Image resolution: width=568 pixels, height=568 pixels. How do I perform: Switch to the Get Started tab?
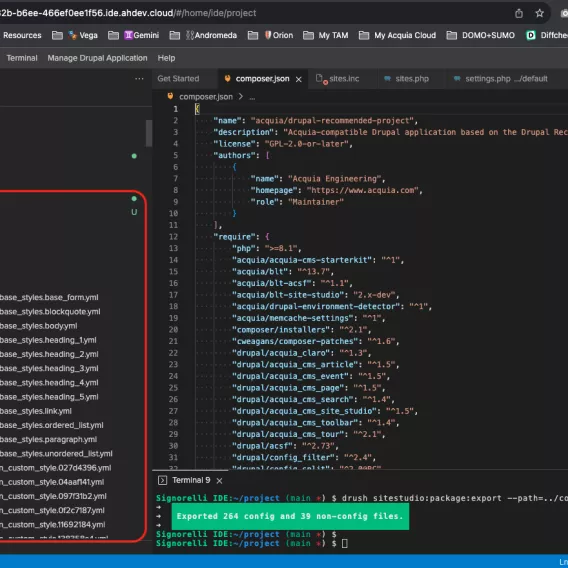[178, 79]
